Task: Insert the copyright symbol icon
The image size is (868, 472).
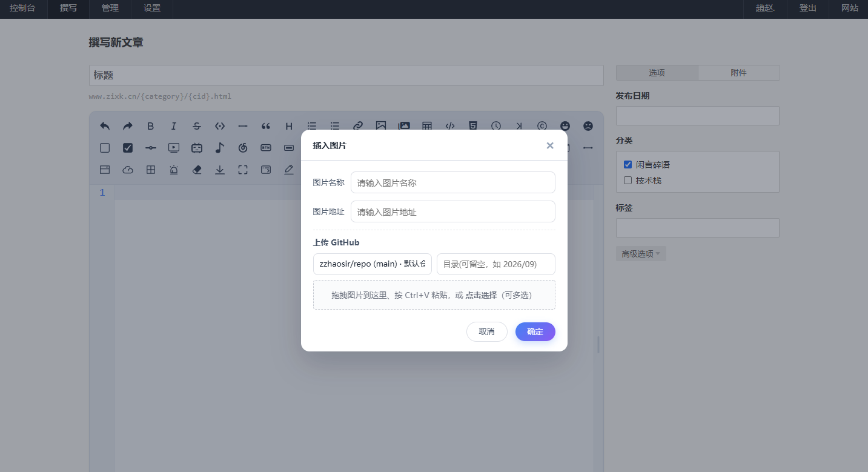Action: click(542, 126)
